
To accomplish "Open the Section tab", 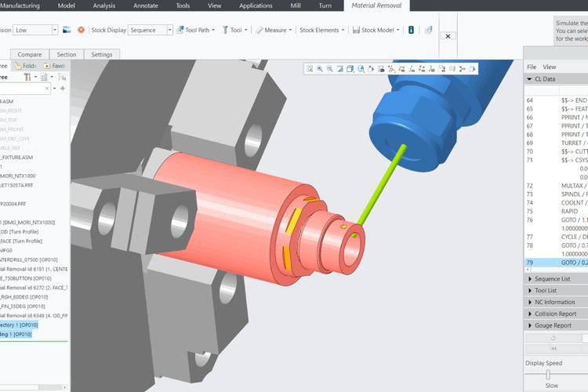I will click(x=67, y=55).
